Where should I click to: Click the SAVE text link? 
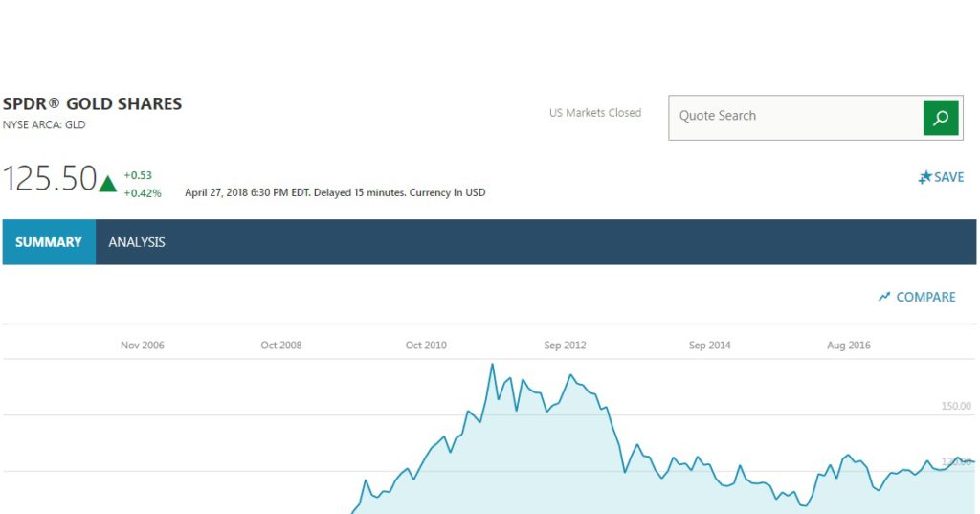click(x=948, y=177)
